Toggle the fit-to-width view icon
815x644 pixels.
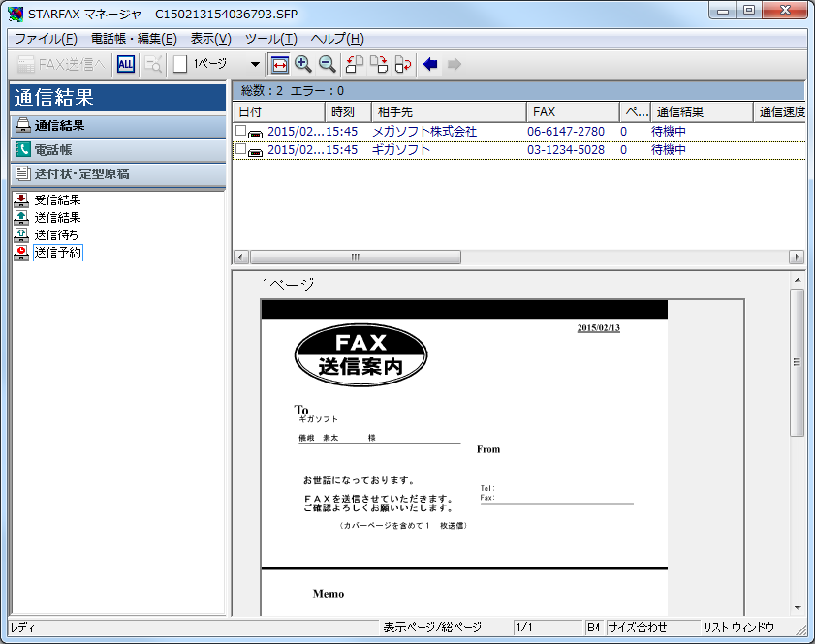(x=279, y=65)
